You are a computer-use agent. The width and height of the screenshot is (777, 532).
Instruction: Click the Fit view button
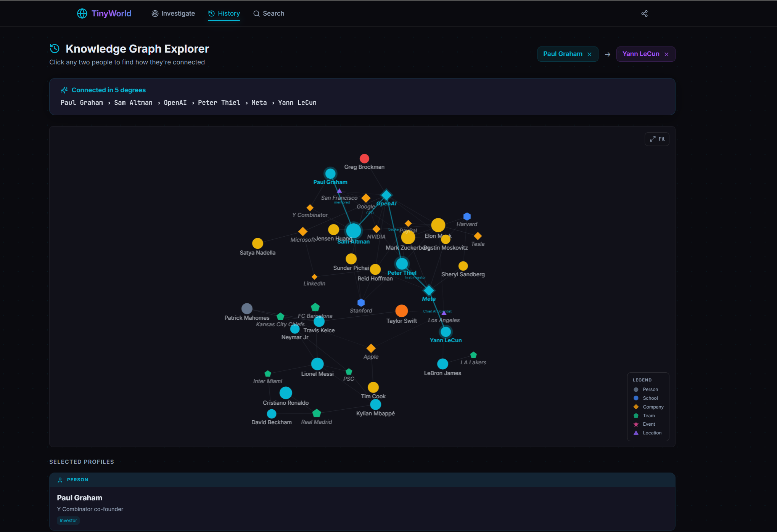tap(657, 139)
